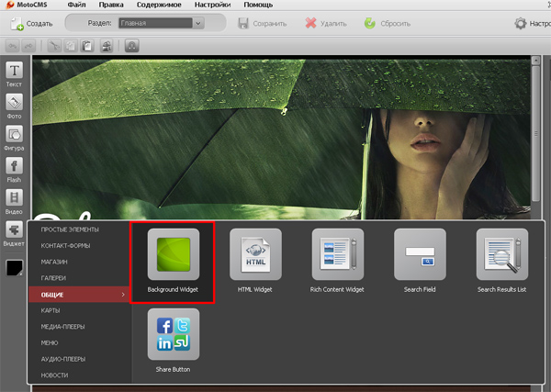Select the Video (Видео) tool
The image size is (551, 392).
[x=15, y=198]
